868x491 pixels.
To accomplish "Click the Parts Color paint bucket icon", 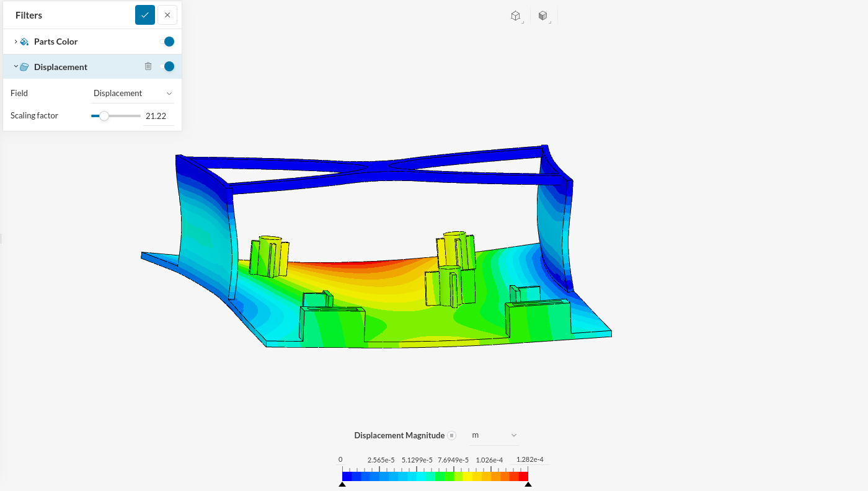I will point(24,42).
